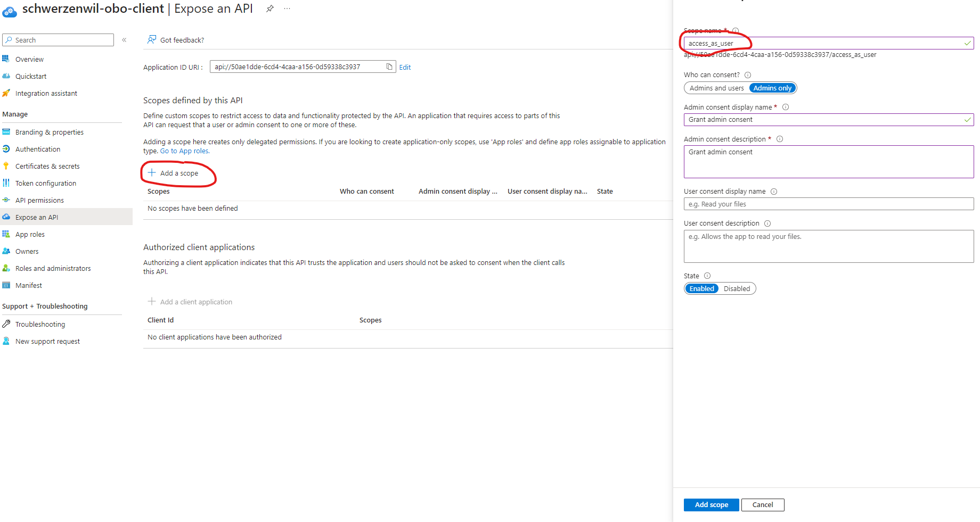
Task: Click the Got feedback icon
Action: [x=152, y=40]
